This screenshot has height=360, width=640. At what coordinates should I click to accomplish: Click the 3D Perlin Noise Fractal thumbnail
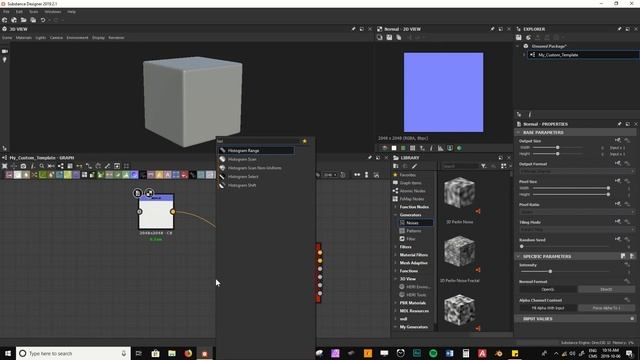pyautogui.click(x=460, y=251)
